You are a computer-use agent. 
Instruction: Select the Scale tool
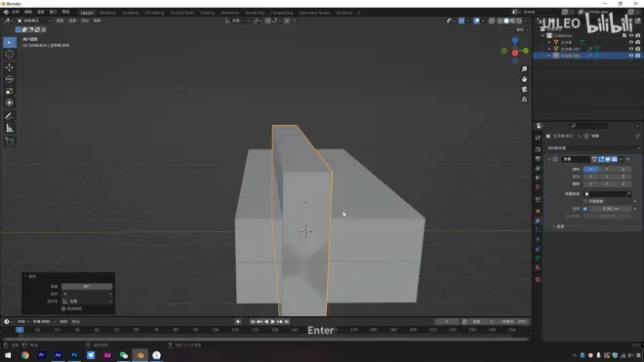pos(10,91)
